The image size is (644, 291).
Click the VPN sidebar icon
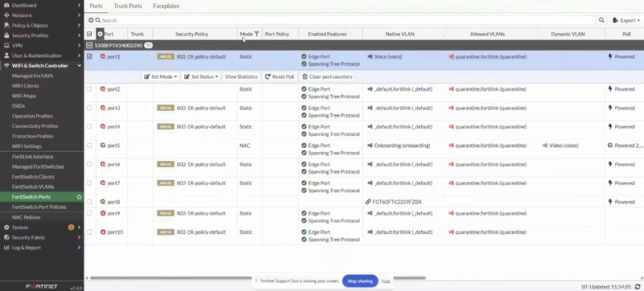pos(6,46)
